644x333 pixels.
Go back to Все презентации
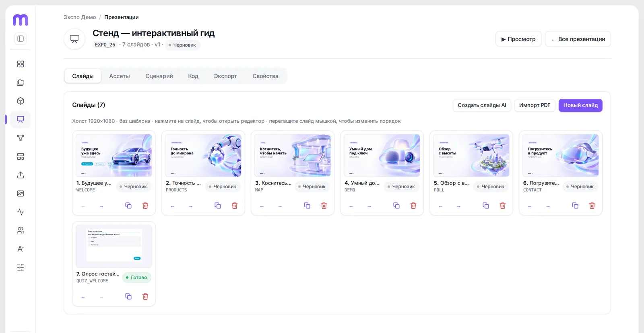click(x=578, y=39)
